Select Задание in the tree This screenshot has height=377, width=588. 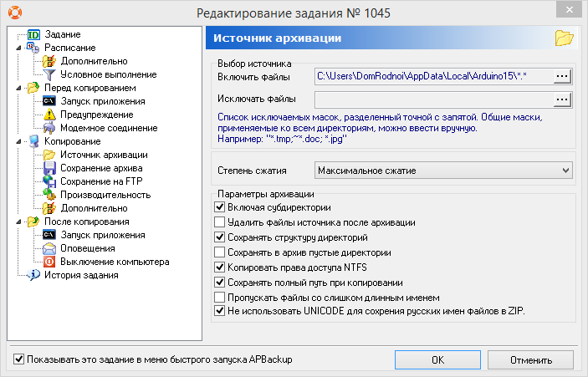(62, 34)
